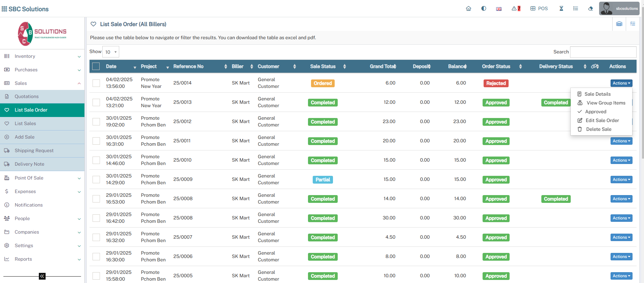Tick the select-all checkbox in table header
644x283 pixels.
click(x=96, y=66)
